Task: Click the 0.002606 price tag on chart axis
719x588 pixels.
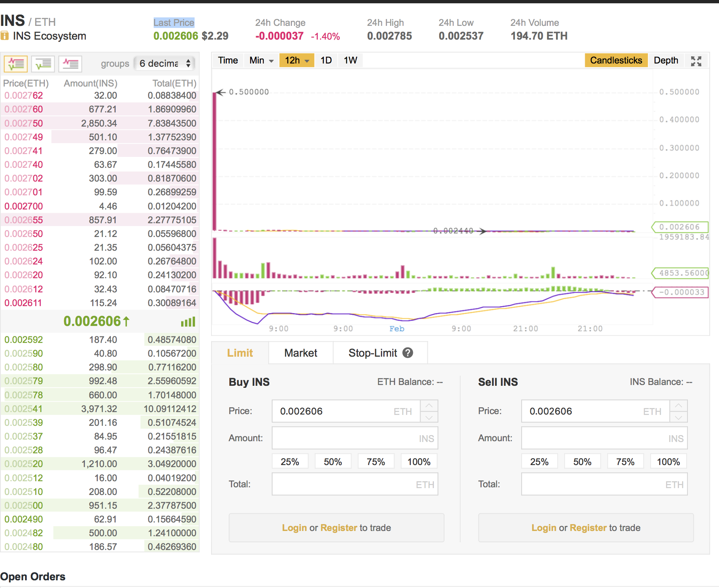Action: point(680,227)
